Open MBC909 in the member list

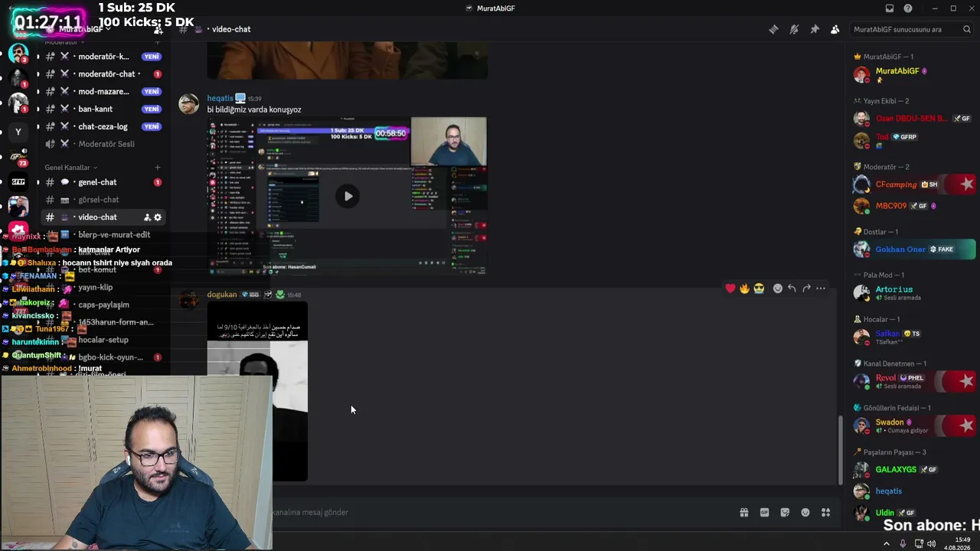coord(911,206)
